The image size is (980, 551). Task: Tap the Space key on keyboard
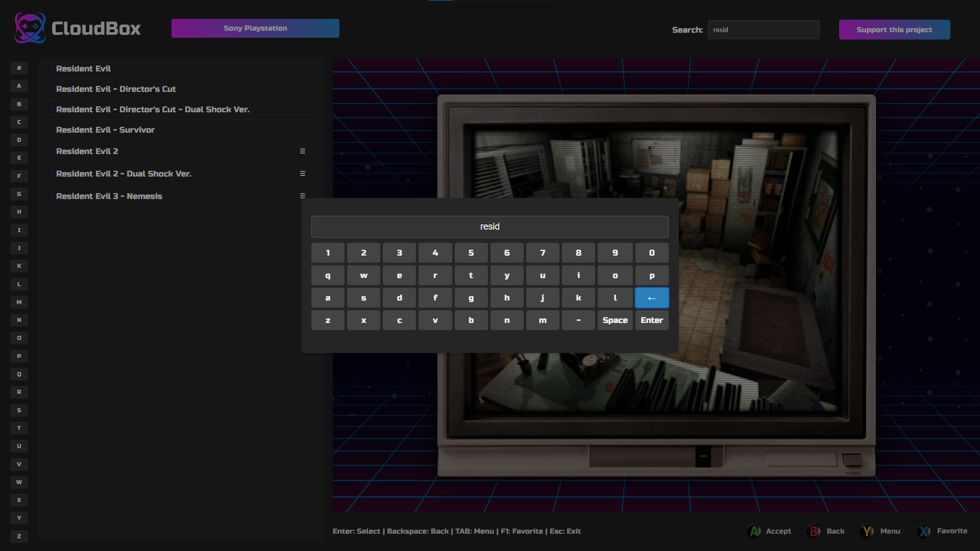click(615, 320)
